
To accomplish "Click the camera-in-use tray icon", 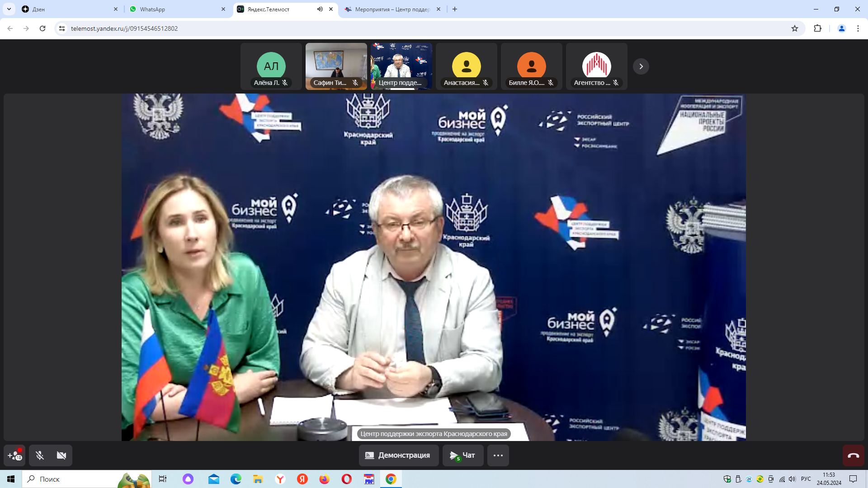I will click(771, 479).
